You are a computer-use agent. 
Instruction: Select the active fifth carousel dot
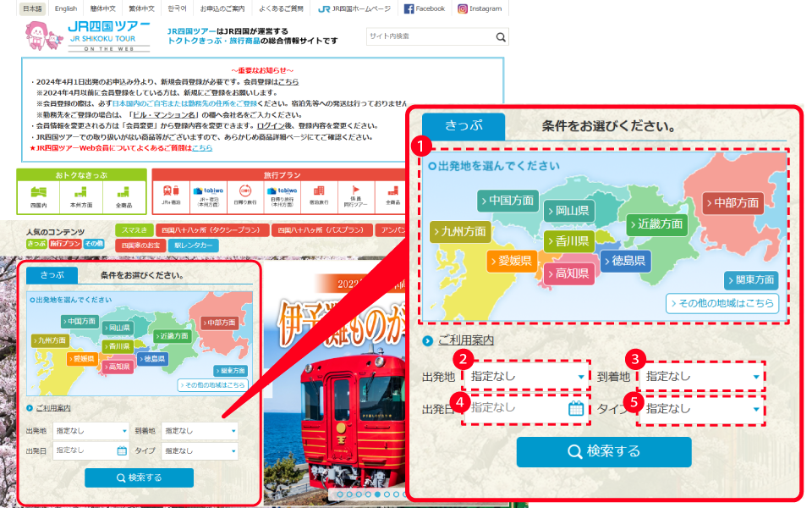(377, 494)
